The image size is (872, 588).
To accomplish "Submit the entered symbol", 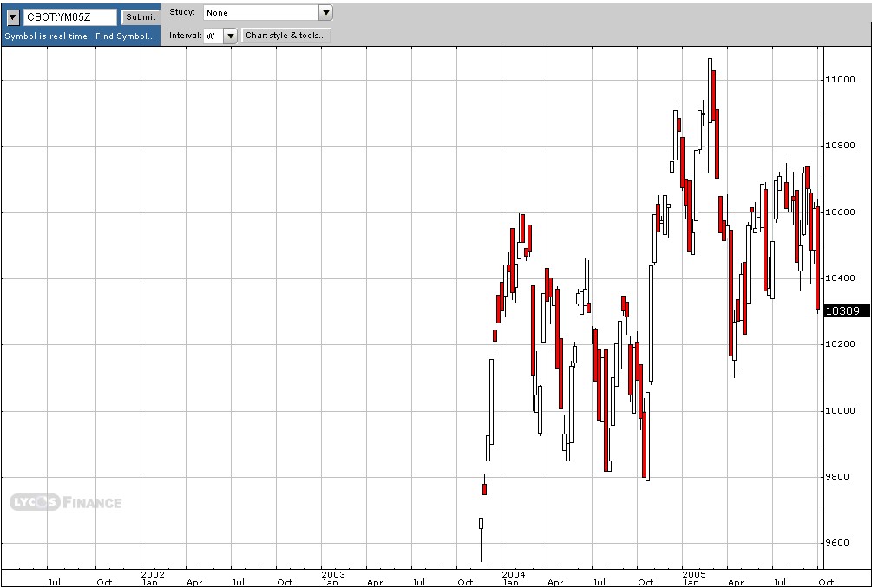I will [x=141, y=17].
